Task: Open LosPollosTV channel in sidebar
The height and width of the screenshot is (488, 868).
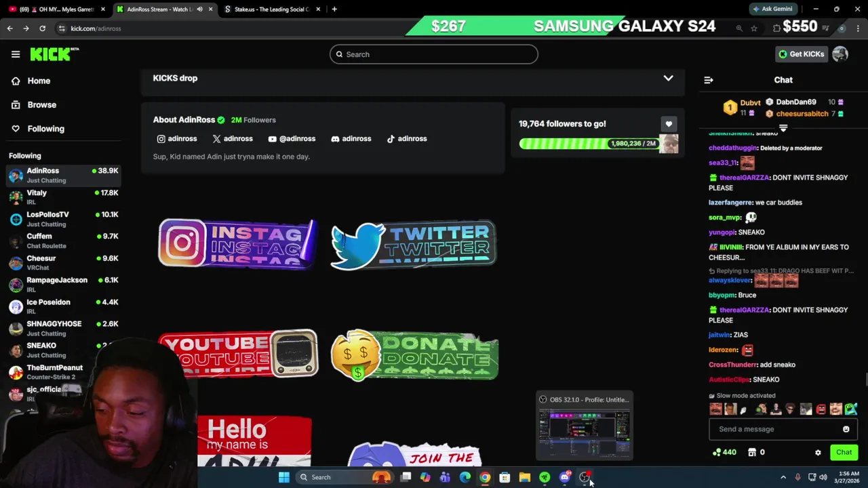Action: tap(64, 219)
